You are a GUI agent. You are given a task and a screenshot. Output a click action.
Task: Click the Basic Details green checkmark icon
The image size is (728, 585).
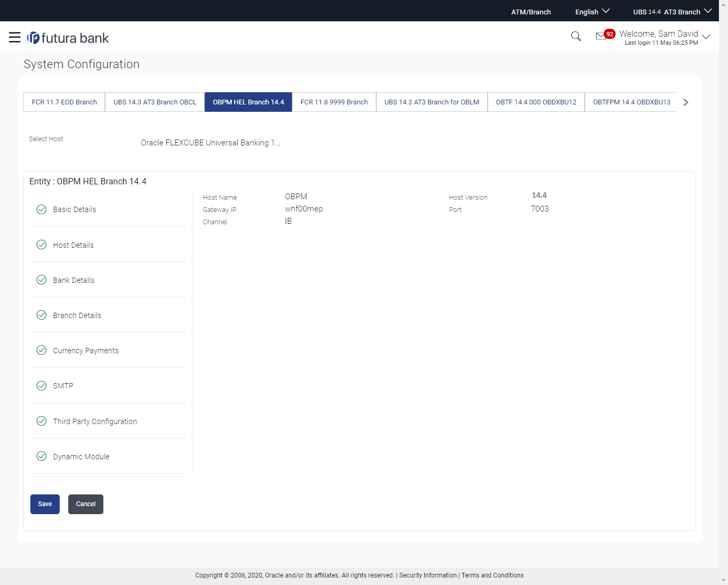point(41,209)
